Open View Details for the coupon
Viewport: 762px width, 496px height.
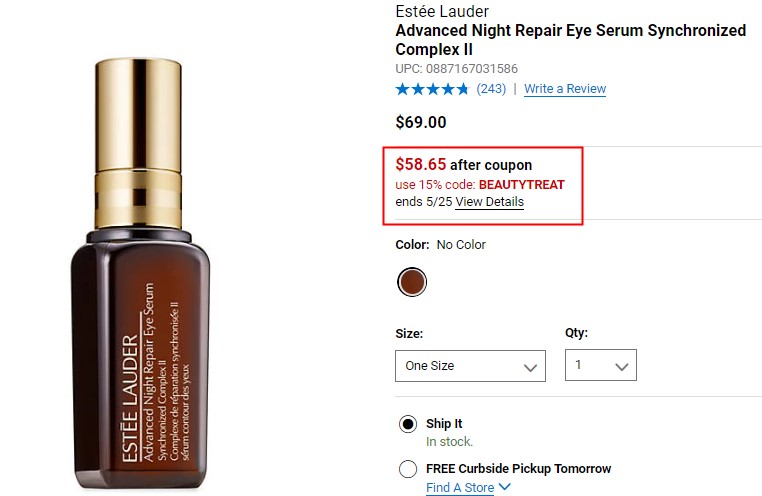click(489, 202)
